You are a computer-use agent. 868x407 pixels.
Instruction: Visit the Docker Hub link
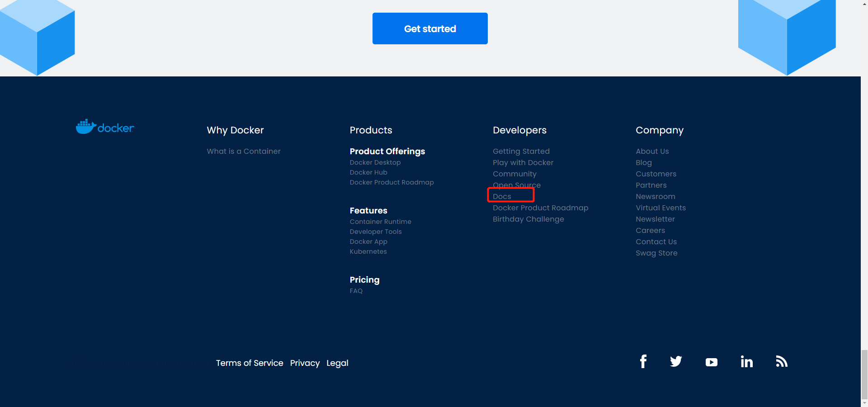click(x=368, y=172)
